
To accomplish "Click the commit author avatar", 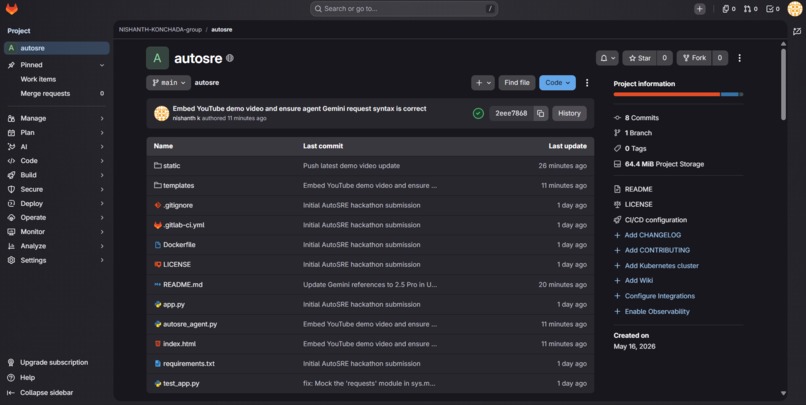I will click(161, 114).
